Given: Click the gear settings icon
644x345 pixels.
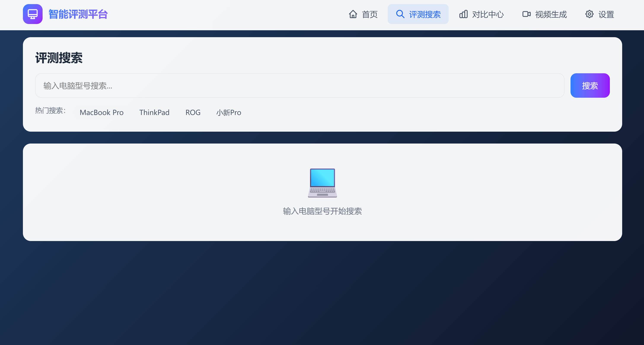Looking at the screenshot, I should pyautogui.click(x=589, y=14).
